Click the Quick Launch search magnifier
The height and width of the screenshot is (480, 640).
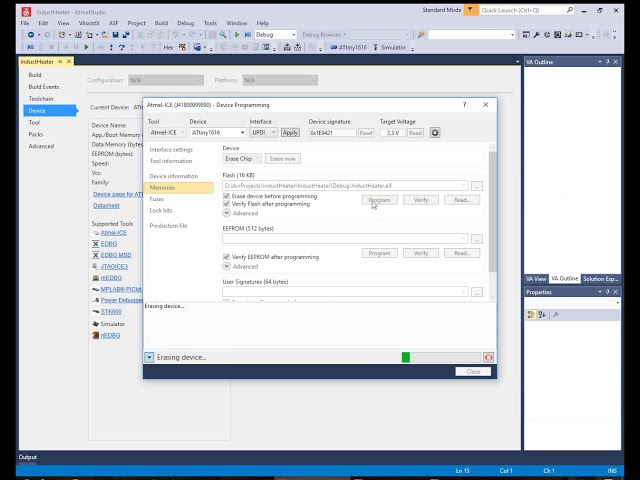click(570, 10)
